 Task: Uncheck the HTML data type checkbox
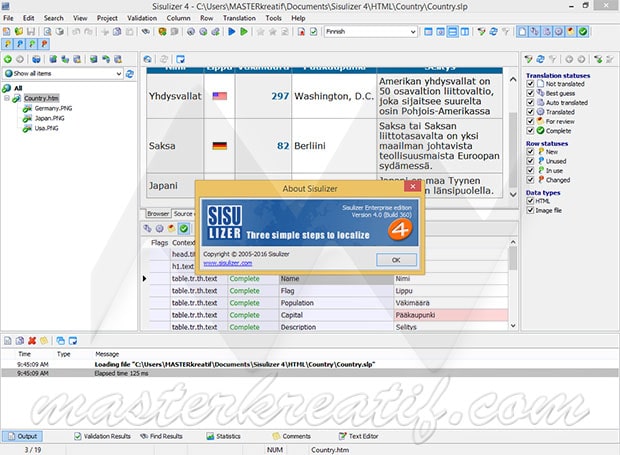tap(530, 201)
